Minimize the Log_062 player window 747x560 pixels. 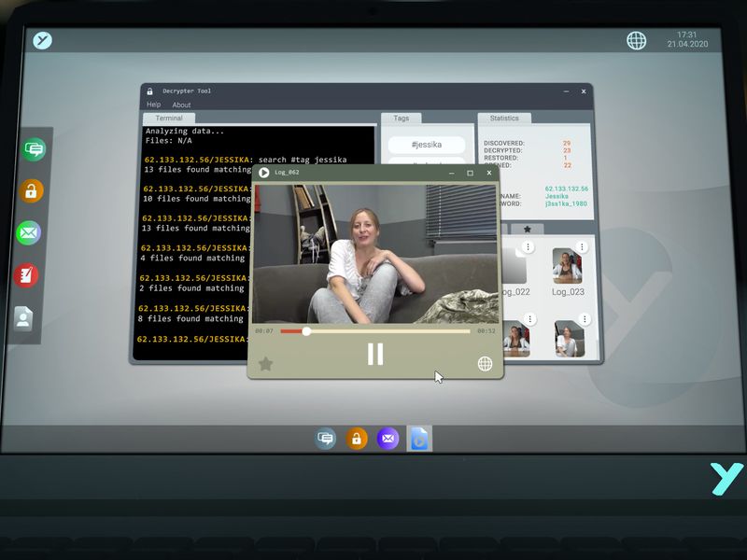point(451,173)
